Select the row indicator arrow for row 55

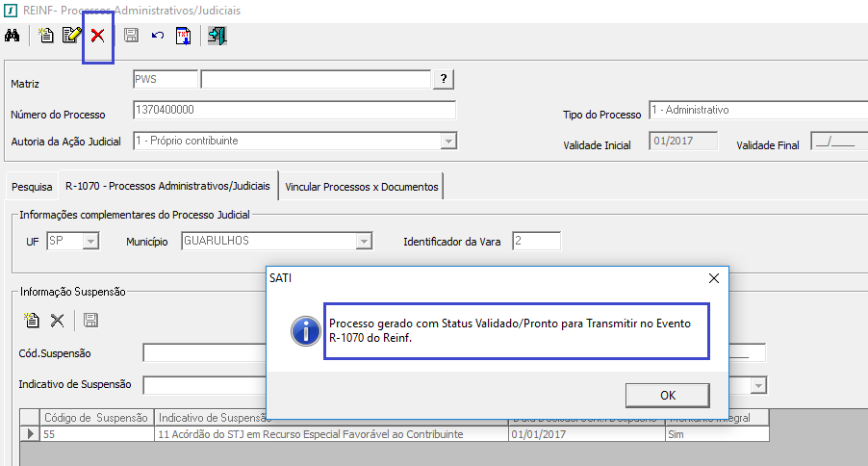(x=30, y=434)
